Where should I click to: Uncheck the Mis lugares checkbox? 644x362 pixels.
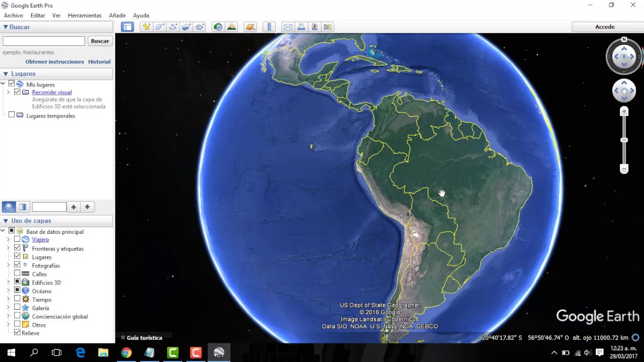pyautogui.click(x=12, y=84)
